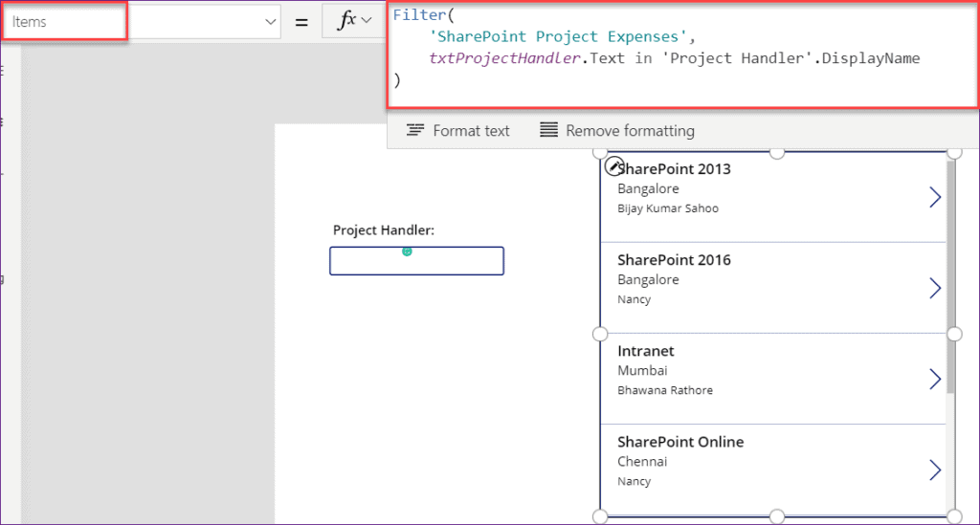Screen dimensions: 980x525
Task: Click the Format text icon
Action: pos(415,130)
